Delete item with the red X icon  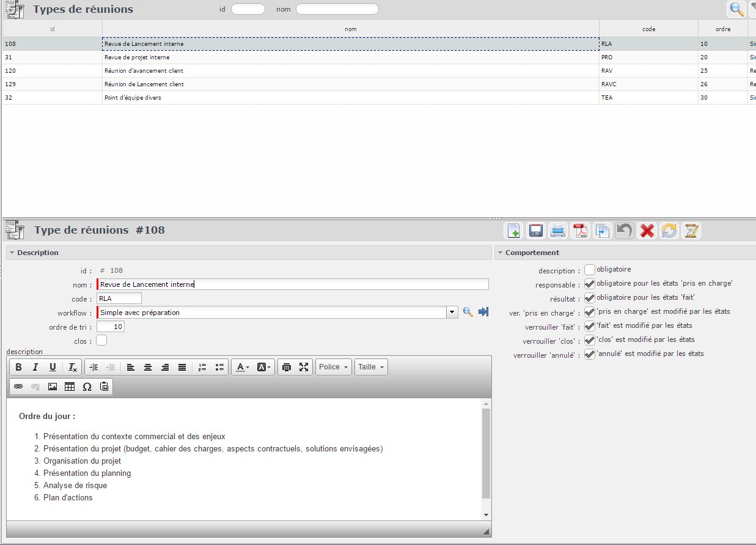[x=647, y=231]
